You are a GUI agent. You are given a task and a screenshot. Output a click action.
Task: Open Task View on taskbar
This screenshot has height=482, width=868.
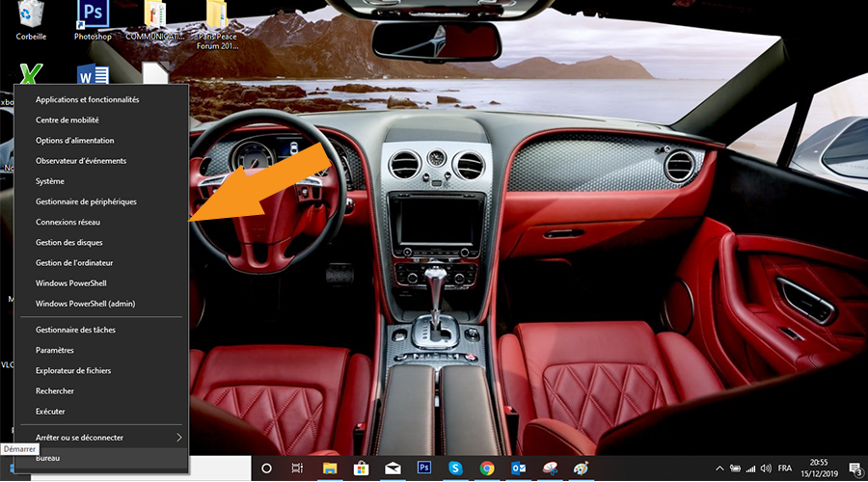(297, 469)
